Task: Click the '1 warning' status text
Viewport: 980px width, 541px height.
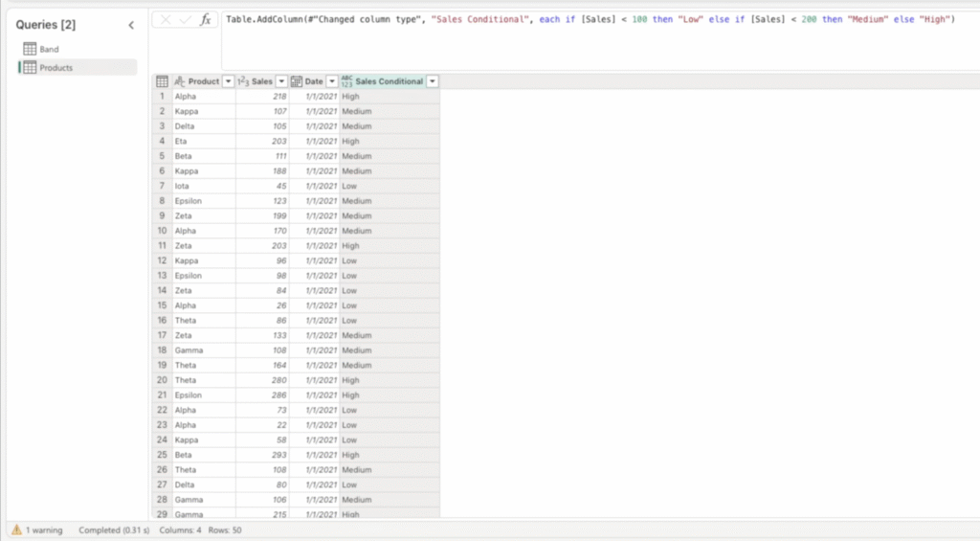Action: 46,530
